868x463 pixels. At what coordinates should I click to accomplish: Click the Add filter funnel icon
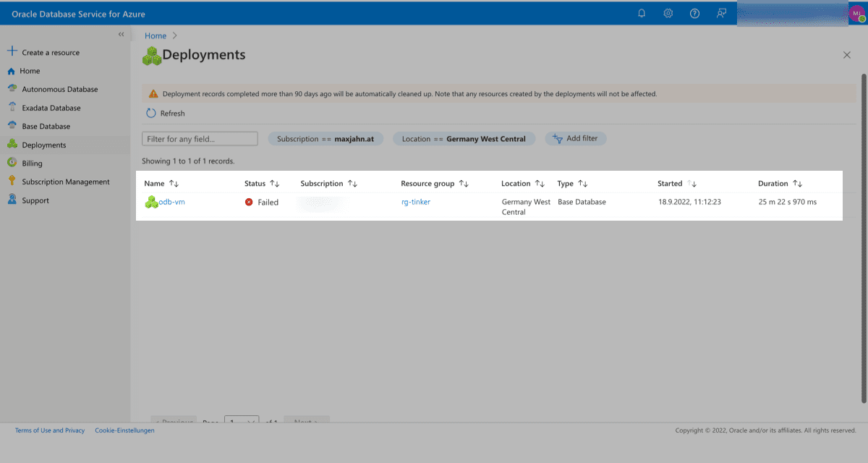click(558, 138)
